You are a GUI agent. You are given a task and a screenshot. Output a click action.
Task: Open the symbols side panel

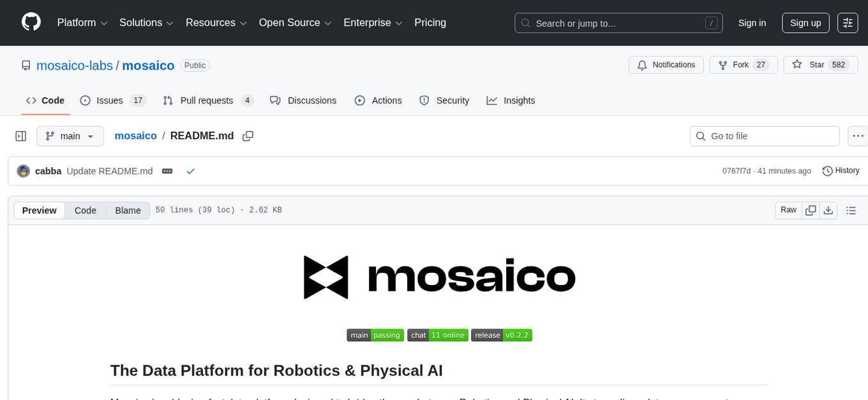[21, 135]
